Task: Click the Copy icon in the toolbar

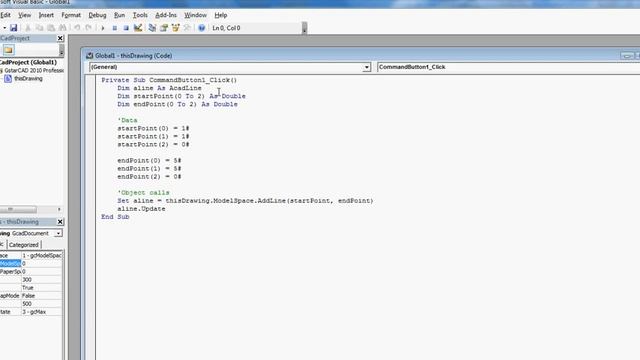Action: pos(40,28)
